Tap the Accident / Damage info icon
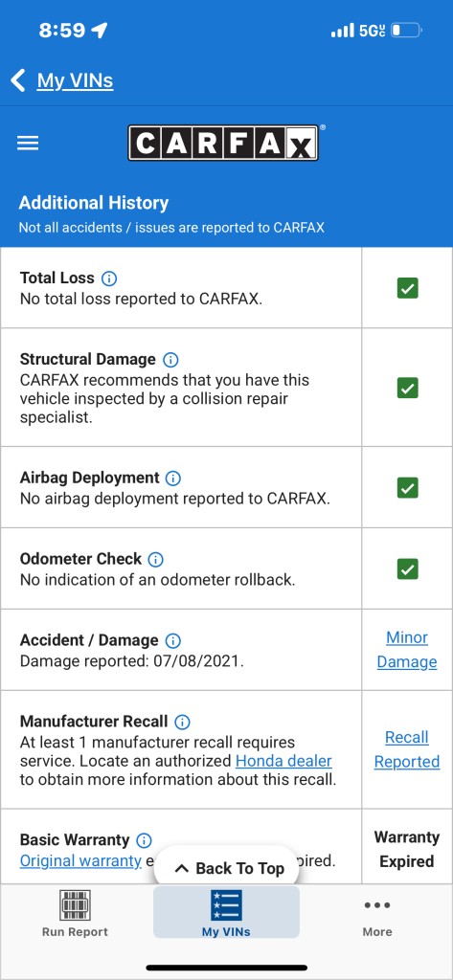 [x=172, y=640]
